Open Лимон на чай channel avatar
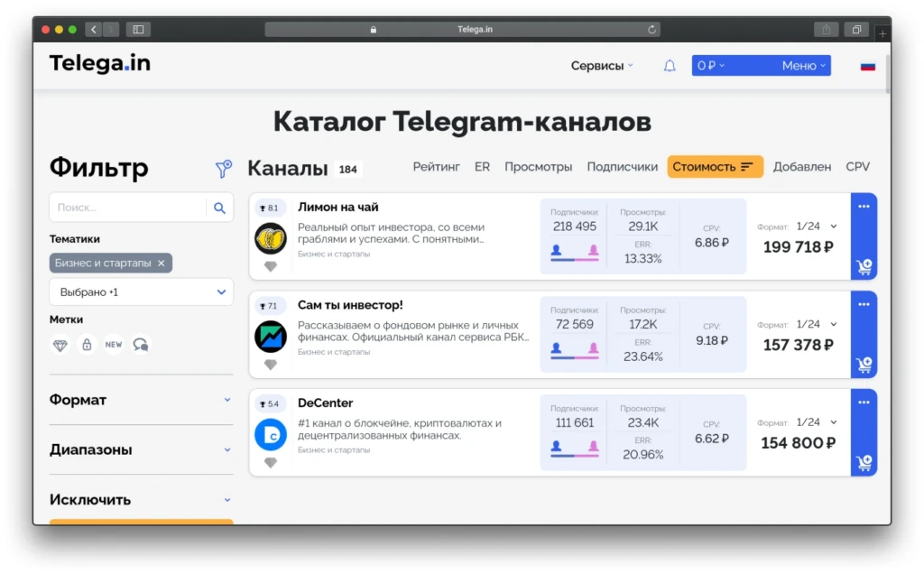The height and width of the screenshot is (574, 924). click(271, 238)
